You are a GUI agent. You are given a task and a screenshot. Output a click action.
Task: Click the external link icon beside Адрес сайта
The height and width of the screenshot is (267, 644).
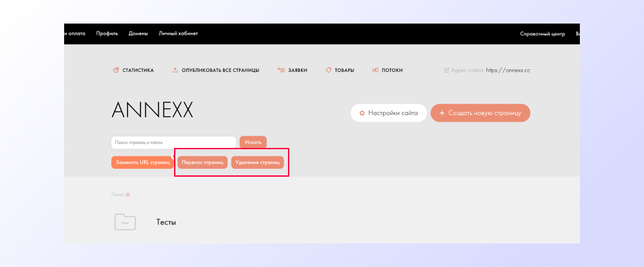point(447,70)
